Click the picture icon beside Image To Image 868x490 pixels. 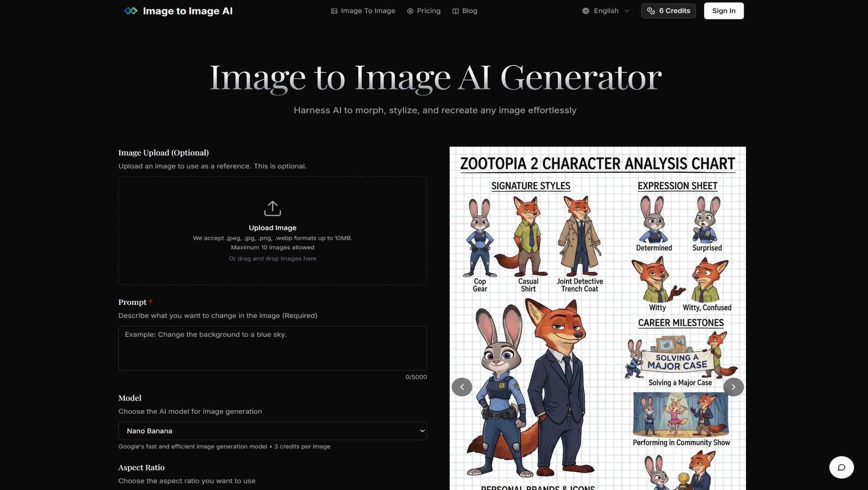[334, 10]
